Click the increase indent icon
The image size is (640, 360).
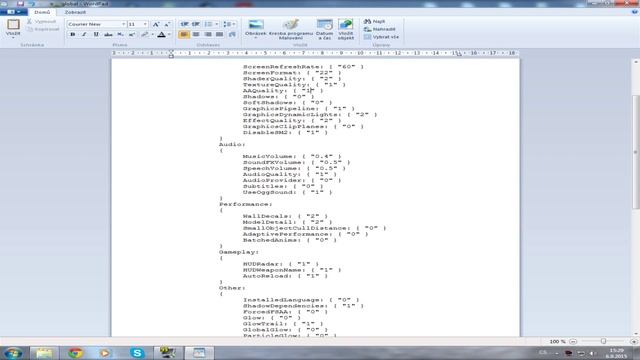pos(196,24)
